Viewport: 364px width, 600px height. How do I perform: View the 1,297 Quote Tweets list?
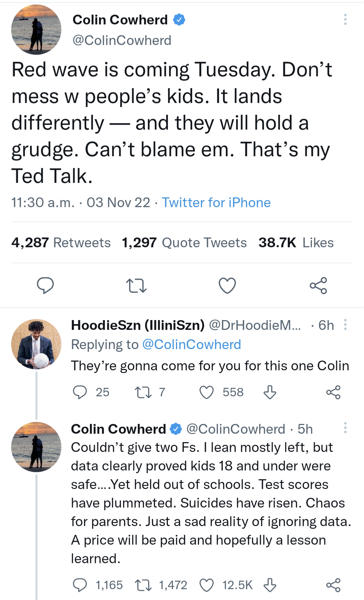pyautogui.click(x=184, y=243)
